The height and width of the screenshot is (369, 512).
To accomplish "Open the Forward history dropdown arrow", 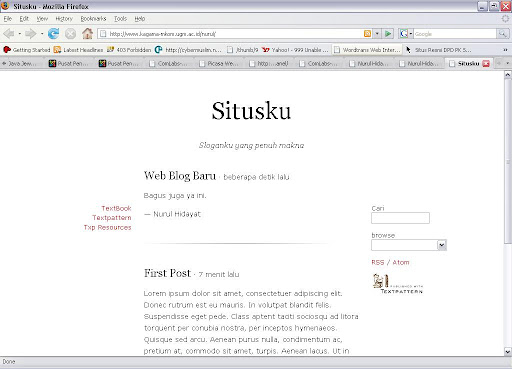I will coord(42,34).
